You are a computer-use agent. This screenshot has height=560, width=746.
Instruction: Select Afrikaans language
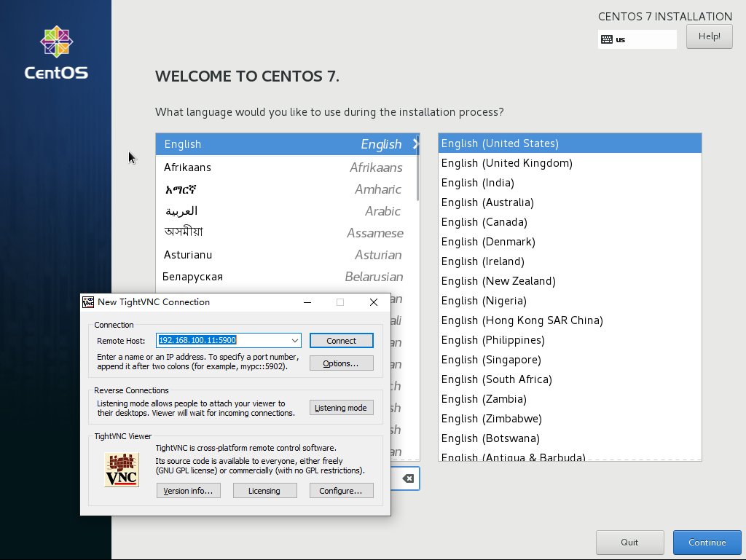(286, 167)
